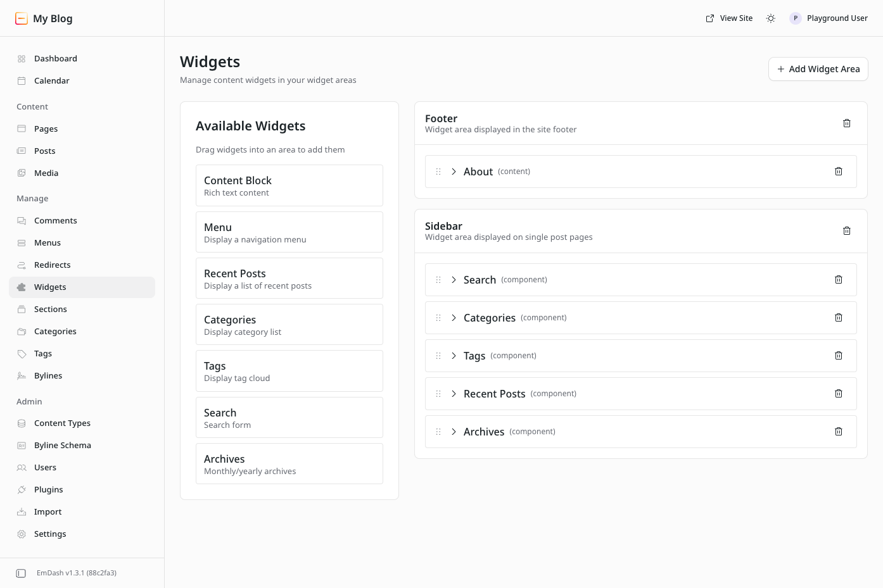Grab the drag handle of About widget
Image resolution: width=883 pixels, height=588 pixels.
click(x=438, y=172)
